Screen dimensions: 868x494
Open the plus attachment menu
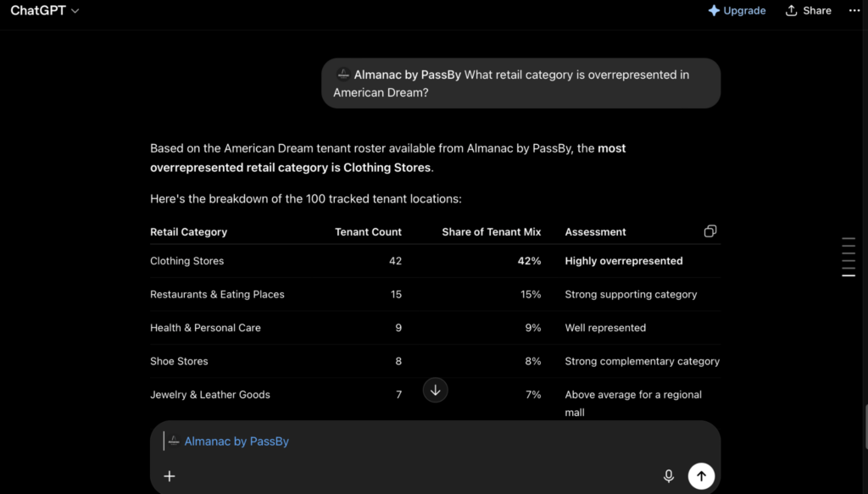tap(170, 475)
